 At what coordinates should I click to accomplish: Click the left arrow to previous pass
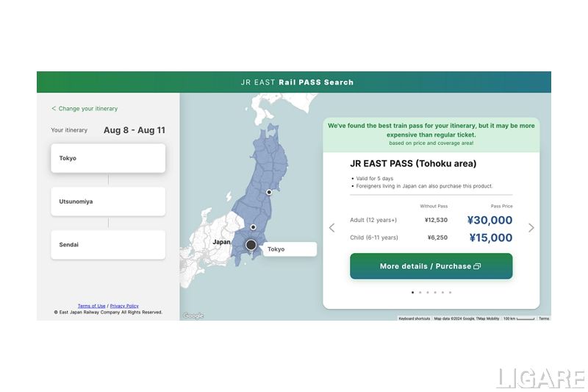tap(331, 228)
